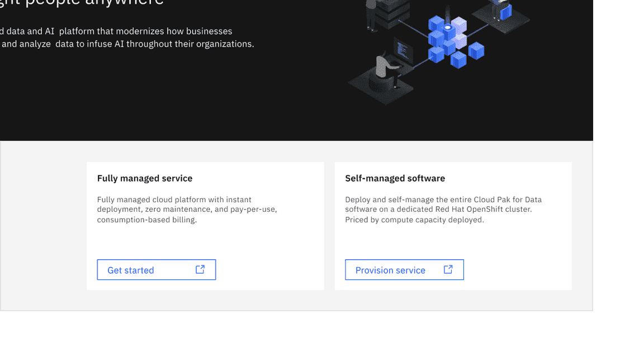Select the Self-managed software heading
The image size is (644, 362).
click(395, 178)
